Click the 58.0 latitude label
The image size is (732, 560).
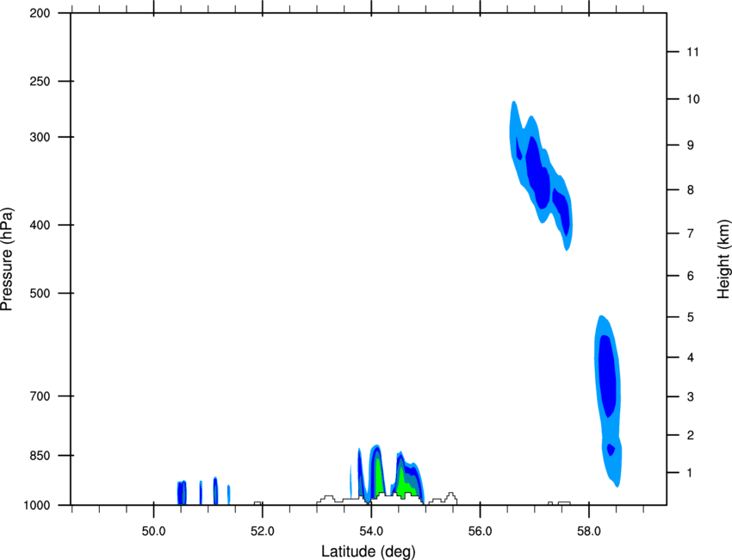point(589,532)
